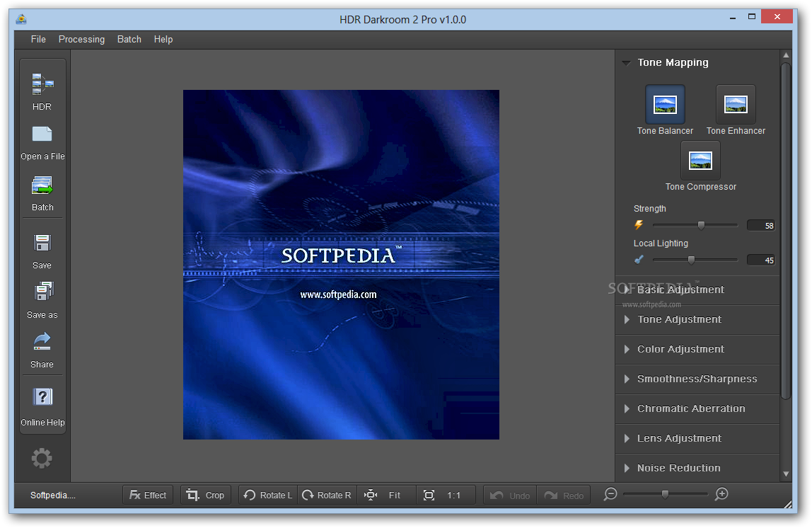The height and width of the screenshot is (528, 812).
Task: Minimize the HDR Darkroom window
Action: pyautogui.click(x=732, y=17)
